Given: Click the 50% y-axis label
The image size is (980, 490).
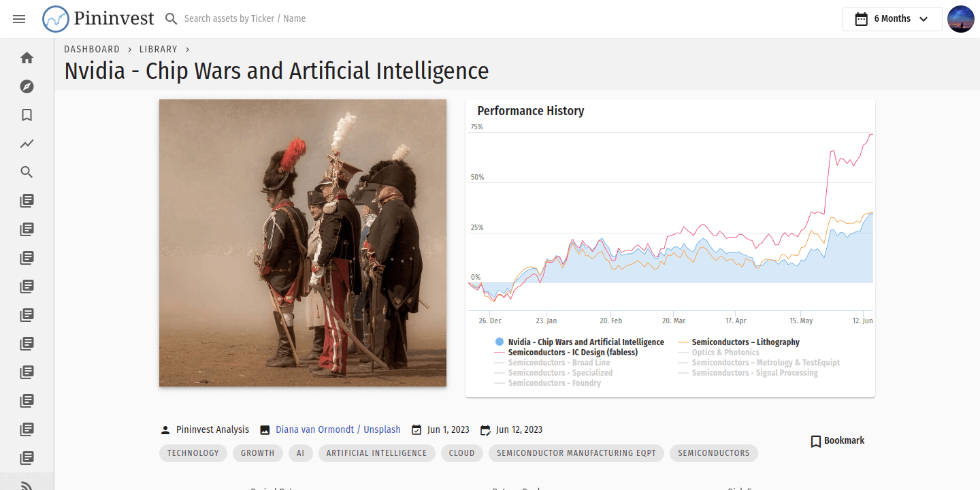Looking at the screenshot, I should pyautogui.click(x=477, y=178).
